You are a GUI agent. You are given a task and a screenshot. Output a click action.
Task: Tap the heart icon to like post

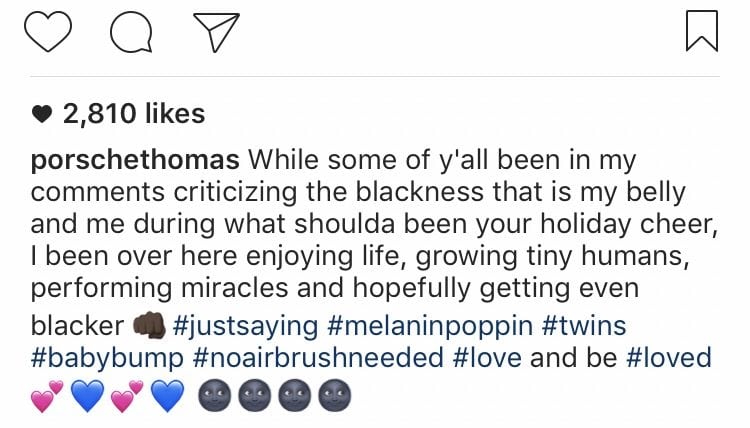click(x=50, y=30)
